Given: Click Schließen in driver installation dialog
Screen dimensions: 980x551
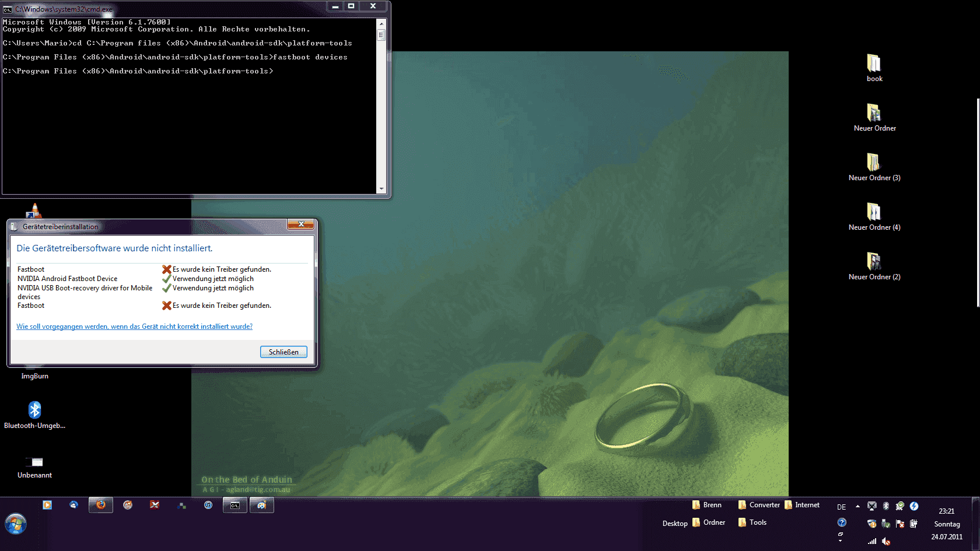Looking at the screenshot, I should pos(283,352).
